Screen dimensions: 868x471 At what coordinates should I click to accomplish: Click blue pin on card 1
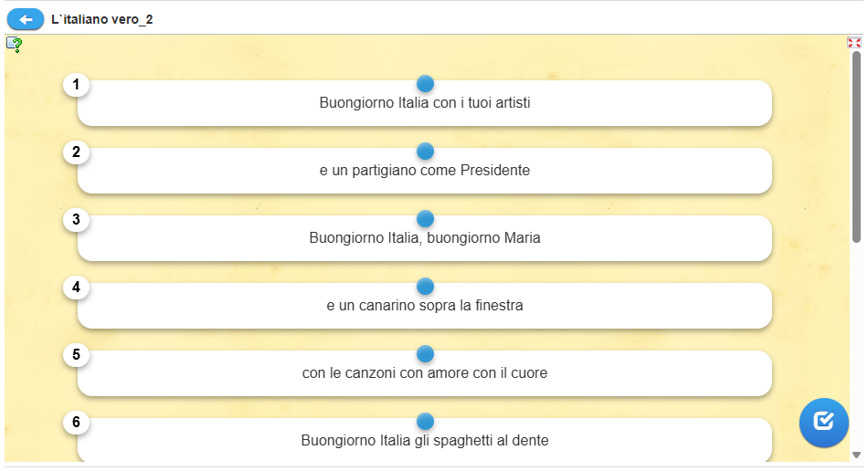coord(425,84)
